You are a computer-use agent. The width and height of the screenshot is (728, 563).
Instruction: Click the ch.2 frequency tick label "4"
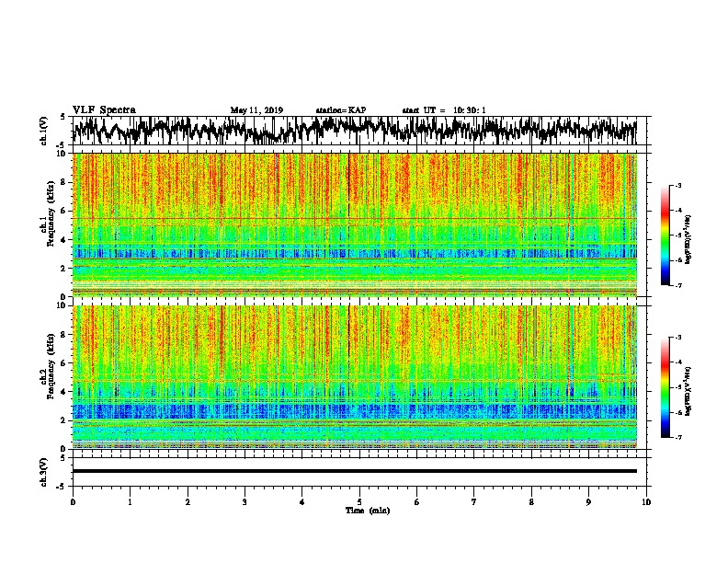pos(63,392)
